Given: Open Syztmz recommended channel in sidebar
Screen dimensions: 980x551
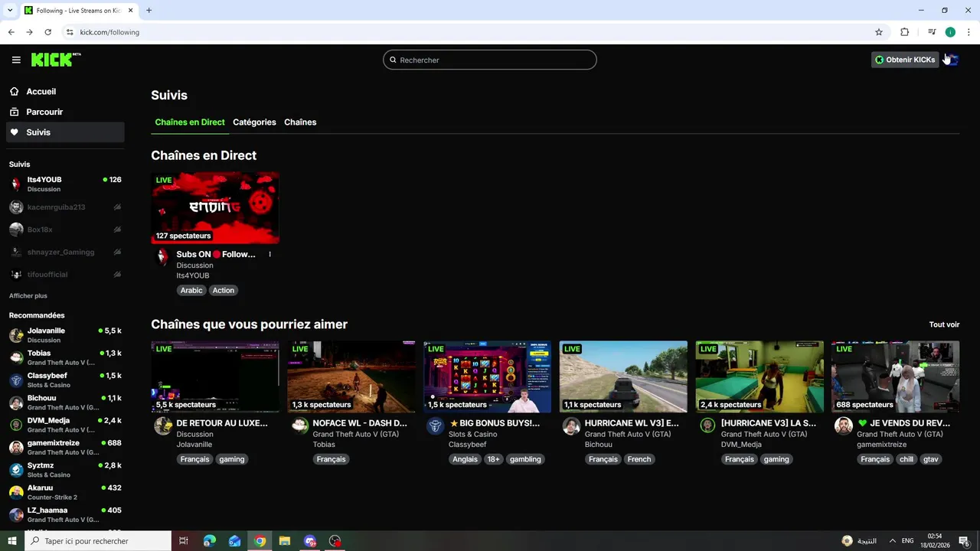Looking at the screenshot, I should point(65,470).
